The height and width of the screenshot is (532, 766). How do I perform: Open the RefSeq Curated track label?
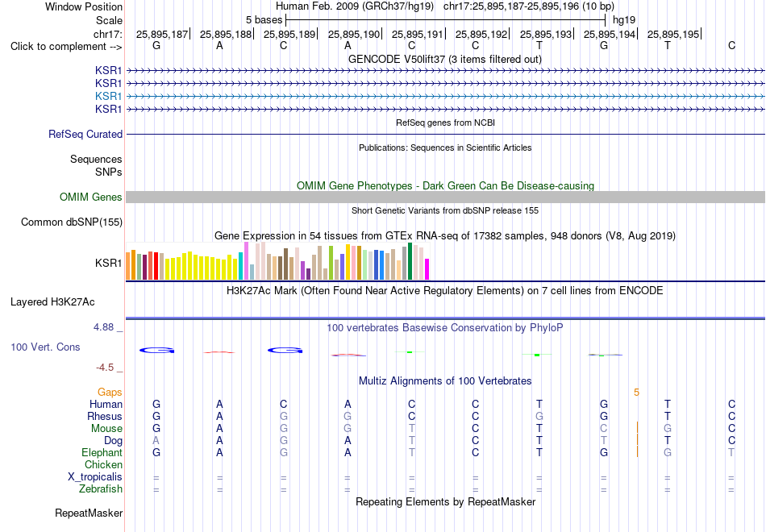tap(85, 134)
